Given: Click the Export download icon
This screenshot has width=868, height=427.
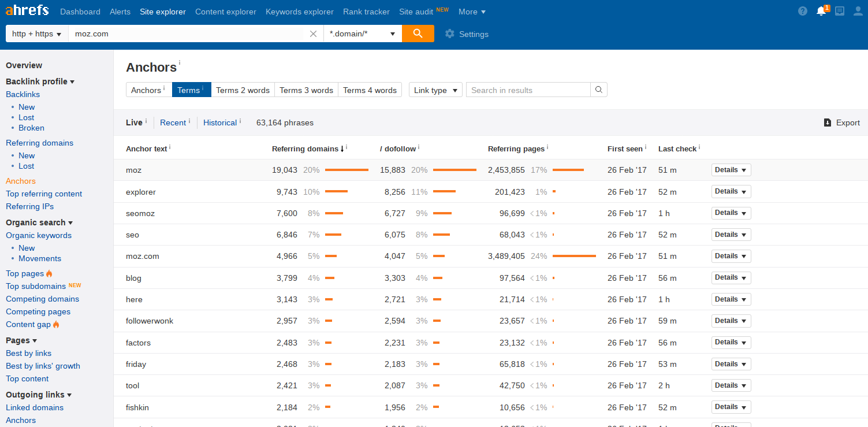Looking at the screenshot, I should point(828,122).
